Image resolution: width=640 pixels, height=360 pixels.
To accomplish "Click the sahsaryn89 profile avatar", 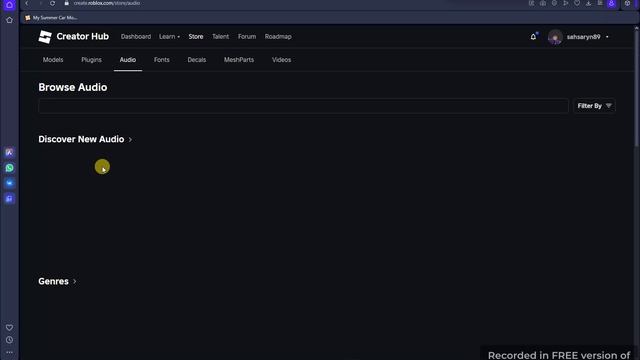I will click(555, 37).
